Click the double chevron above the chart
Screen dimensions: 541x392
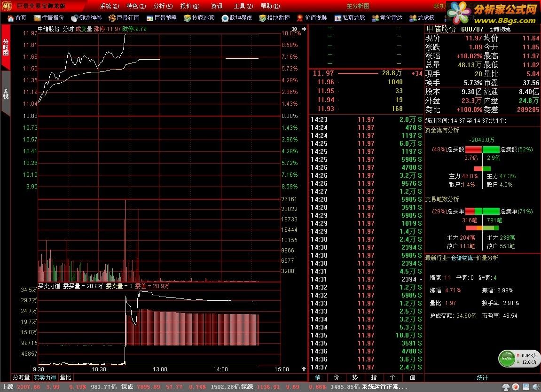tap(294, 29)
